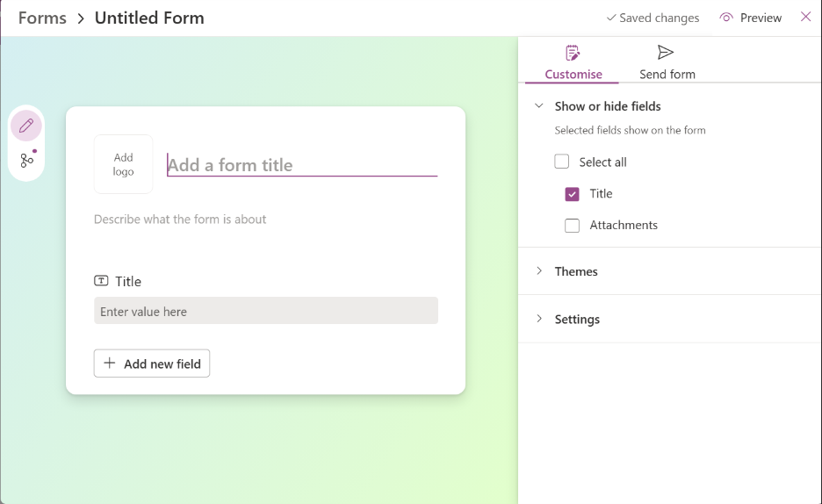Expand the Themes section
The height and width of the screenshot is (504, 822).
pos(539,271)
